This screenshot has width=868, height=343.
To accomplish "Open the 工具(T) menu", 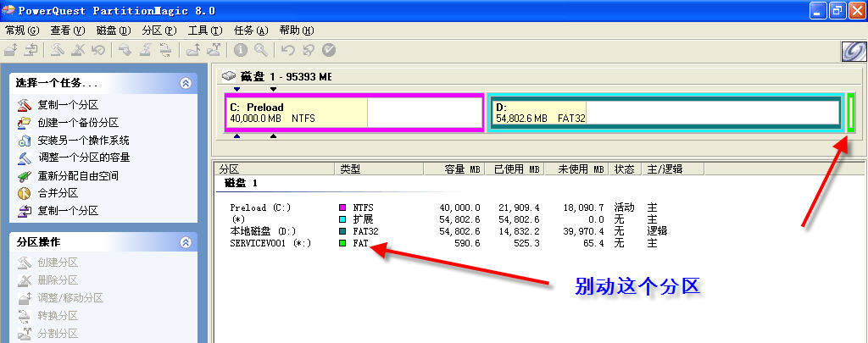I will pos(205,30).
